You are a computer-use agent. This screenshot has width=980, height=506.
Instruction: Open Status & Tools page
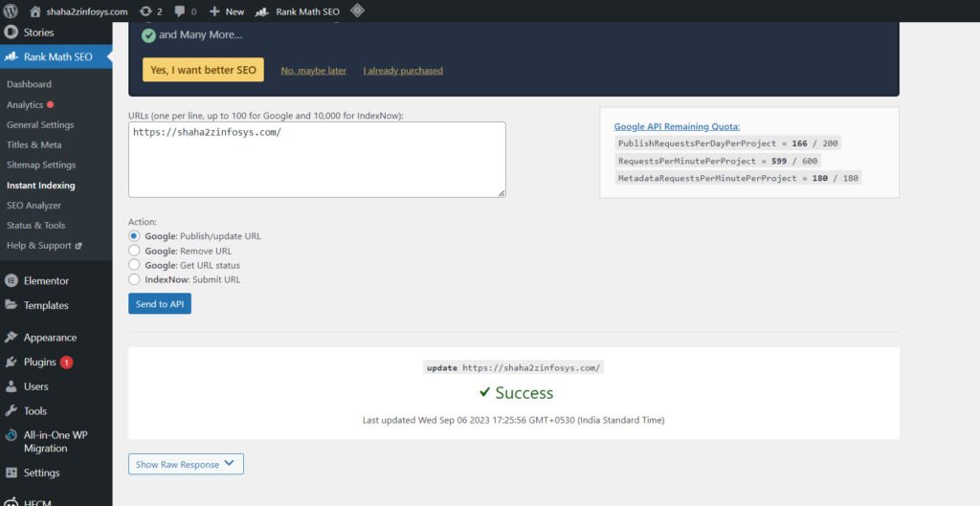35,226
